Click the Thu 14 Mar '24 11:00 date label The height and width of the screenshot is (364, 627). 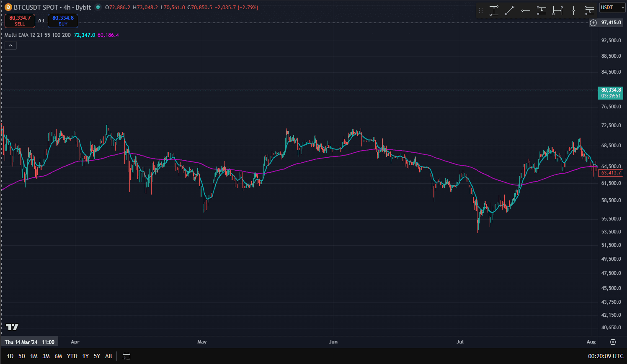(29, 342)
